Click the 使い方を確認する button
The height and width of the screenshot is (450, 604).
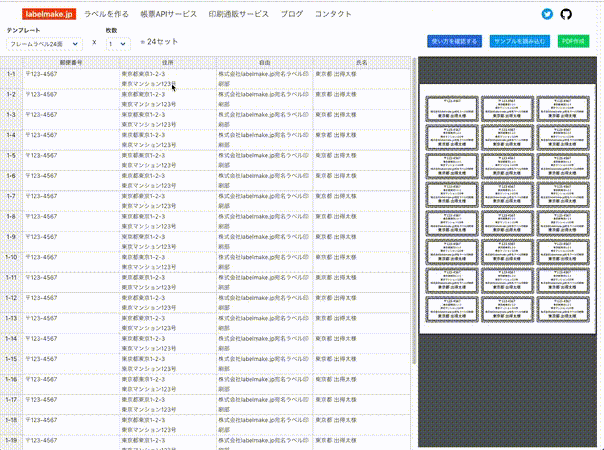(455, 41)
